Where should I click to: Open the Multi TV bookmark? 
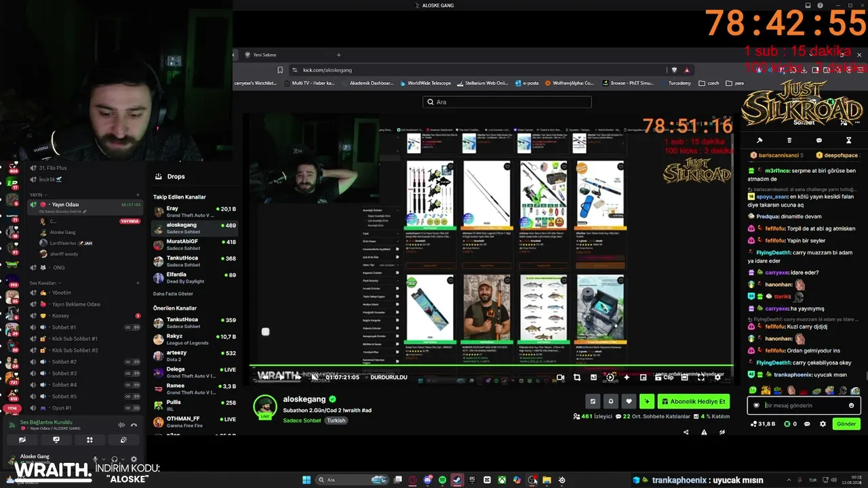tap(309, 83)
